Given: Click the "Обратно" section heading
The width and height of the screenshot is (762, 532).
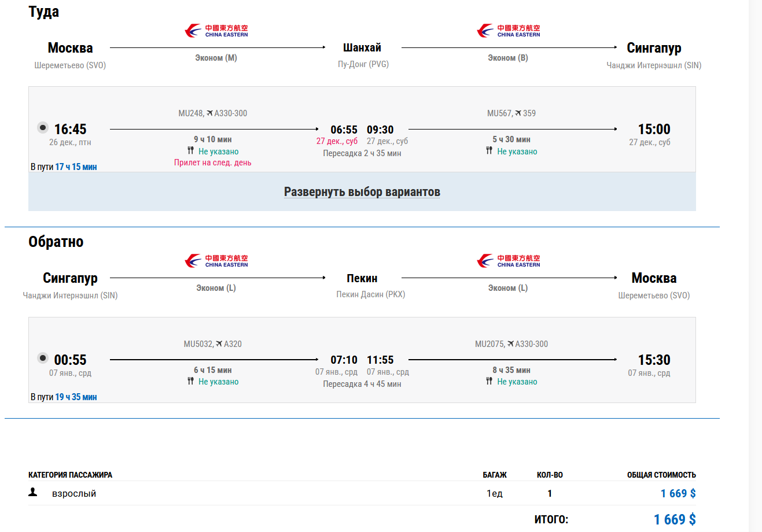Looking at the screenshot, I should [56, 242].
